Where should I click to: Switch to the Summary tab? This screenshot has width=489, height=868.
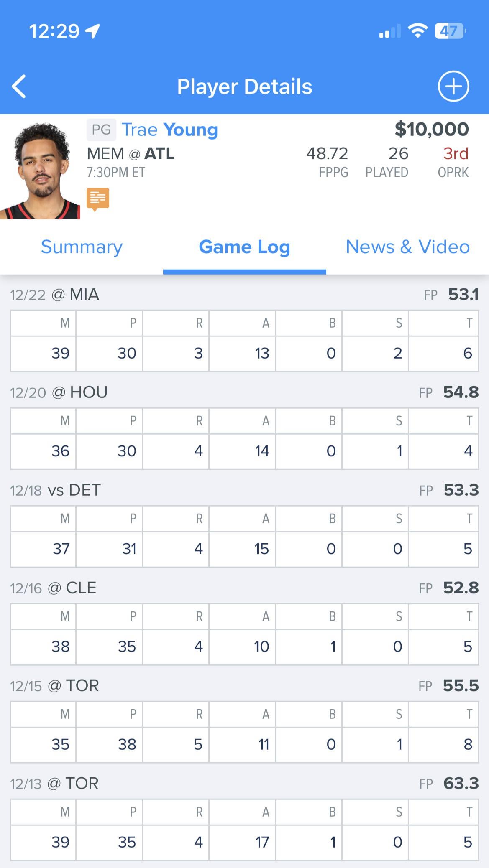(82, 247)
